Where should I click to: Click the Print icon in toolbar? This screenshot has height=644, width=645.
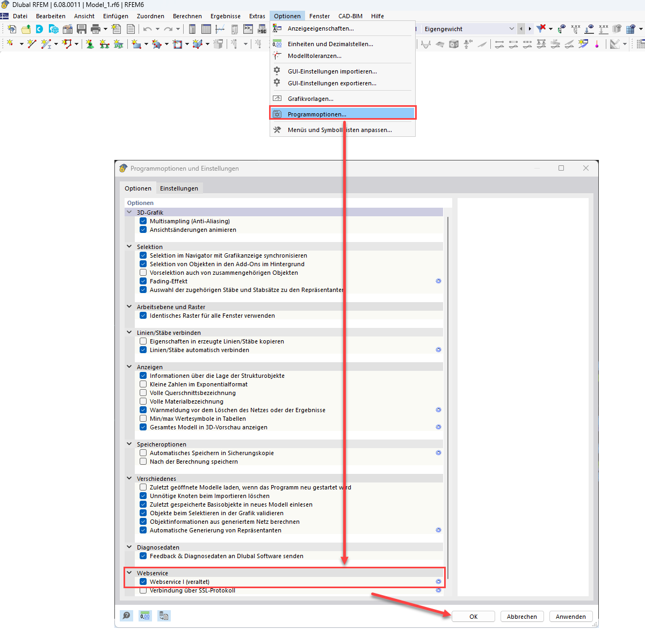96,29
